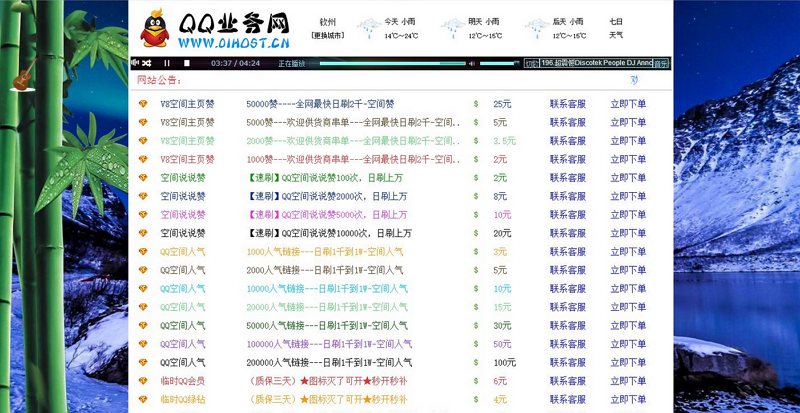Click the dollar icon beside 6元
The width and height of the screenshot is (800, 413).
pos(476,381)
